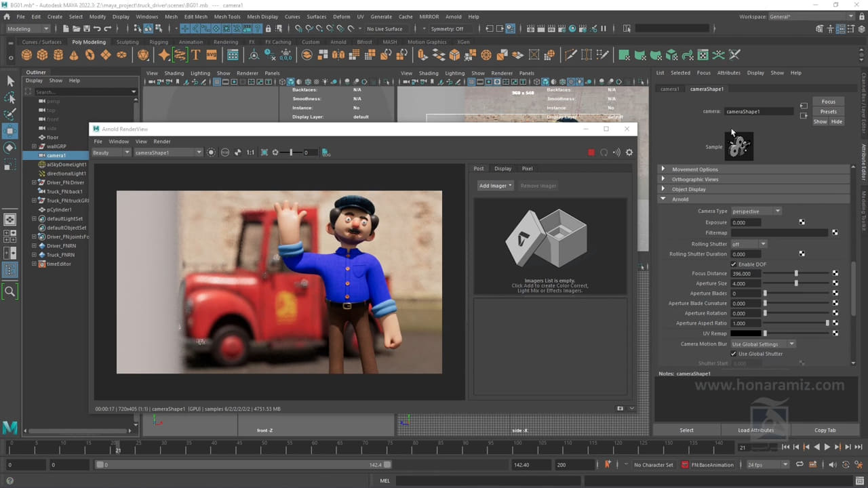Switch to camera1 tab in Attribute Editor
This screenshot has height=488, width=868.
click(x=670, y=89)
